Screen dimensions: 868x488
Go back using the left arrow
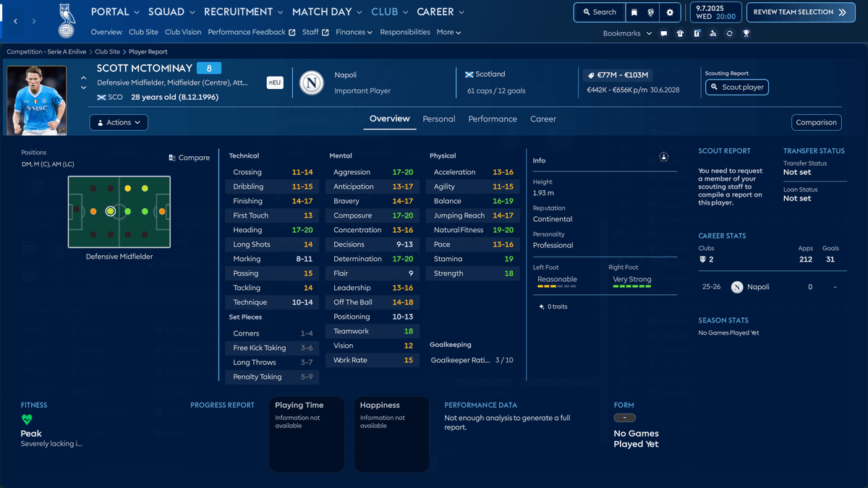(x=16, y=22)
